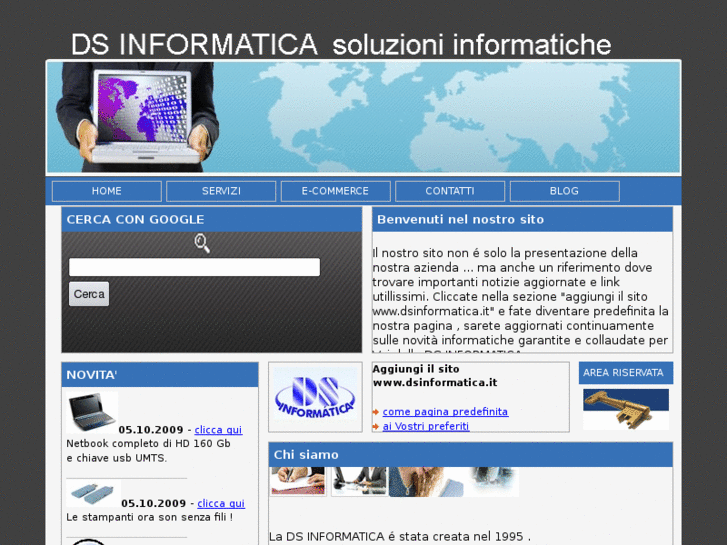This screenshot has width=727, height=545.
Task: Open the HOME navigation item
Action: [x=107, y=191]
